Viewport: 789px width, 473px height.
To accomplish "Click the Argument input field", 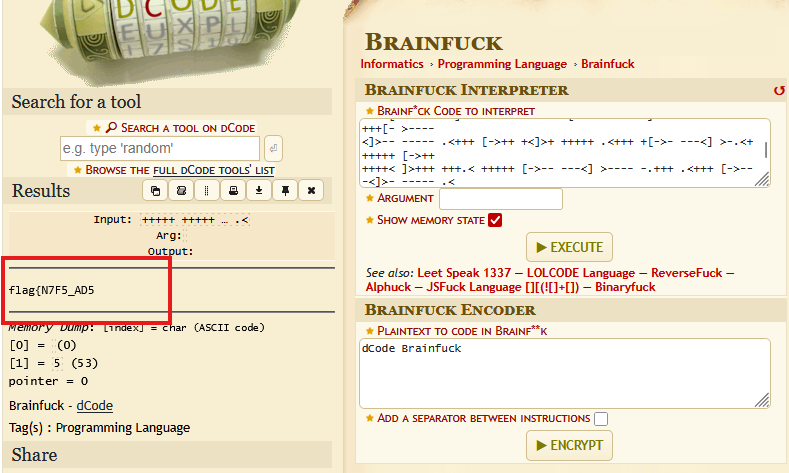I will coord(501,199).
